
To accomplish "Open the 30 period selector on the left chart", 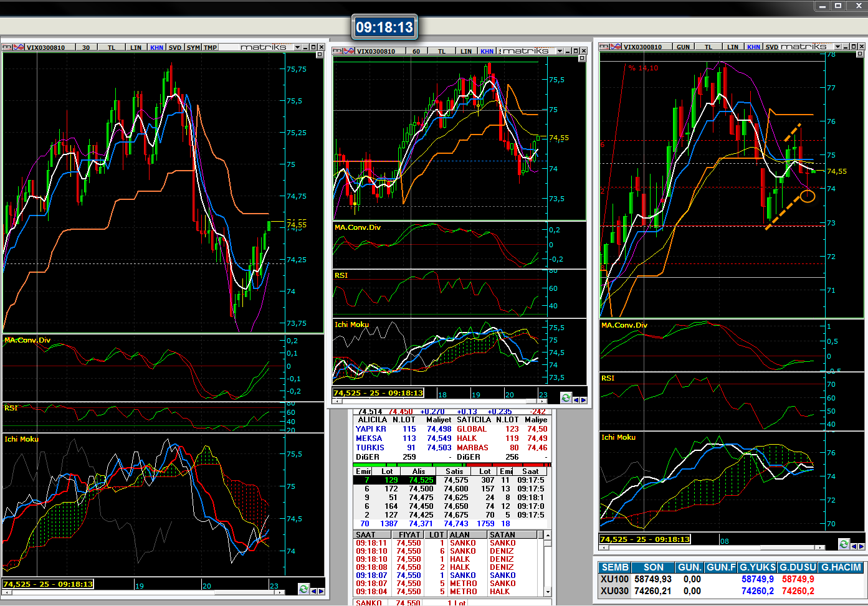I will click(x=86, y=47).
